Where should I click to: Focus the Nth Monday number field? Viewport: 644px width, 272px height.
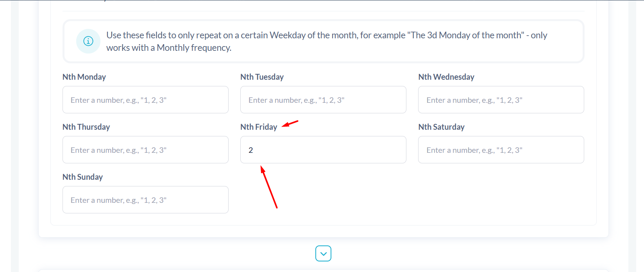[145, 100]
